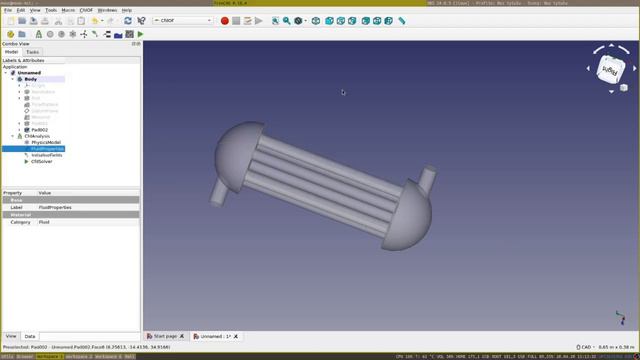Set the isometric view cube icon

pos(316,21)
